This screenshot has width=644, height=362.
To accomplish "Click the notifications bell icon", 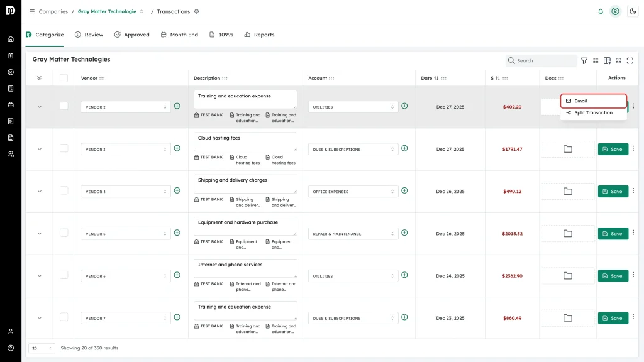I will point(601,11).
